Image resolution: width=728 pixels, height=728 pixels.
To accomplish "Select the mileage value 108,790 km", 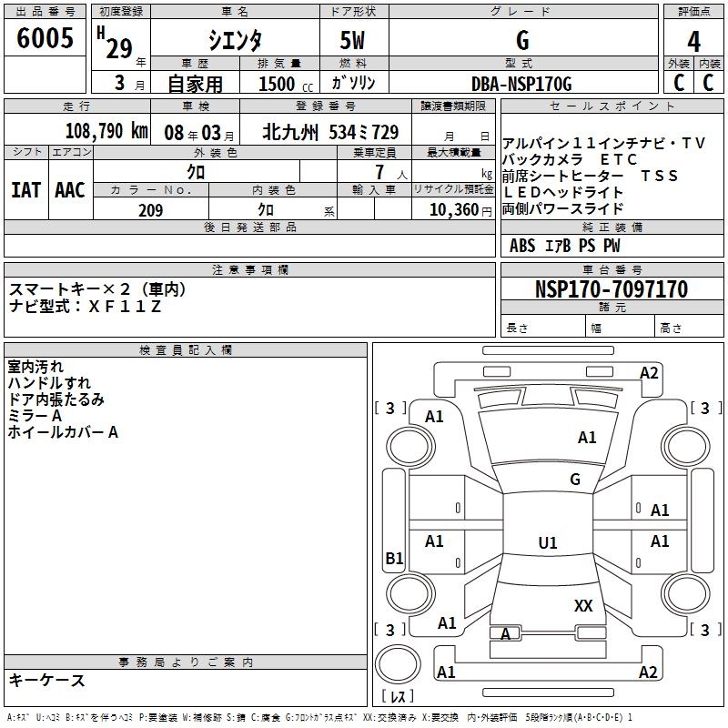I will point(106,132).
